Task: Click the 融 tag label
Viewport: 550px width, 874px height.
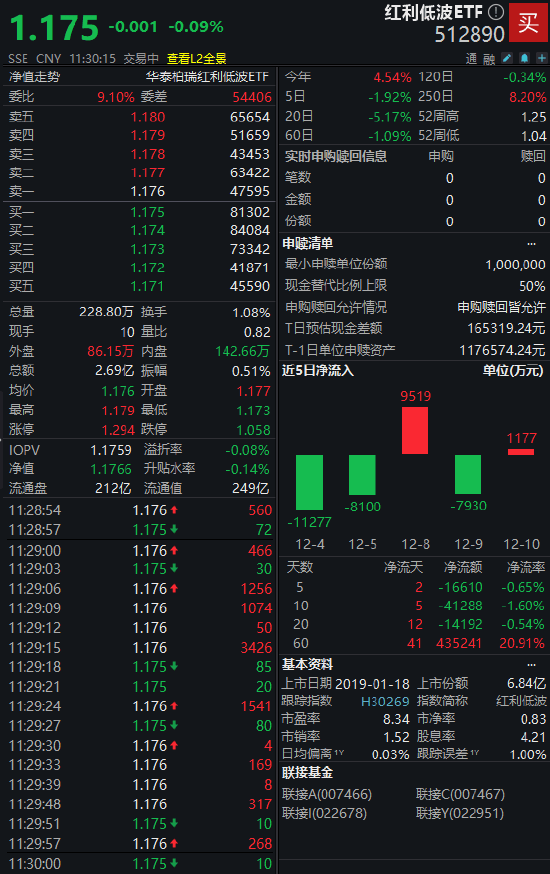Action: click(x=489, y=59)
